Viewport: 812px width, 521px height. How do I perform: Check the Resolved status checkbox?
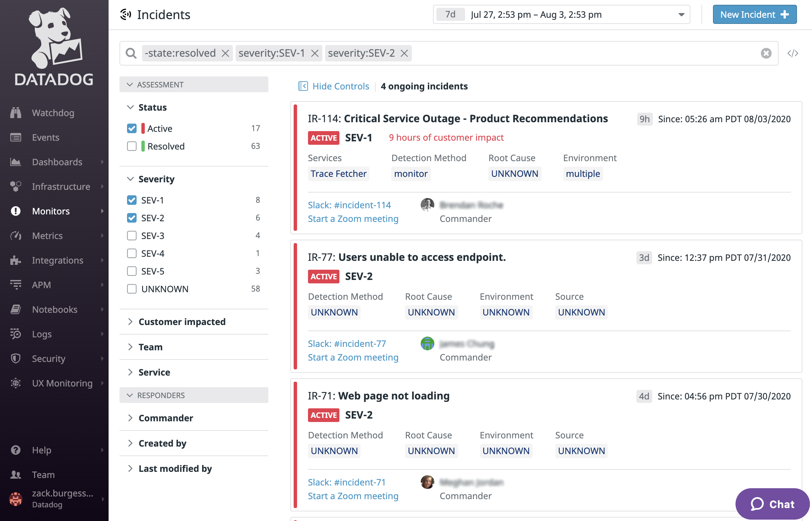(x=132, y=146)
